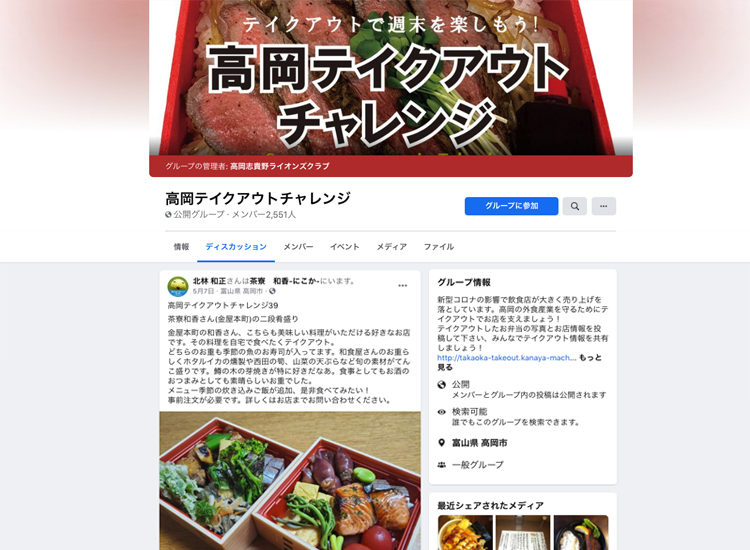The height and width of the screenshot is (550, 750).
Task: Open the メディア tab
Action: point(391,247)
